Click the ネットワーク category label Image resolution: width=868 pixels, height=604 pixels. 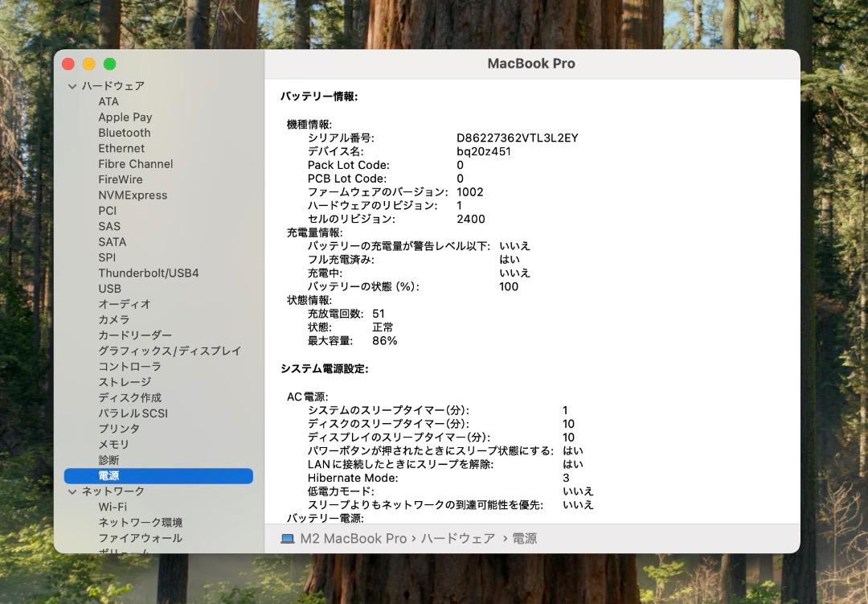[x=113, y=491]
